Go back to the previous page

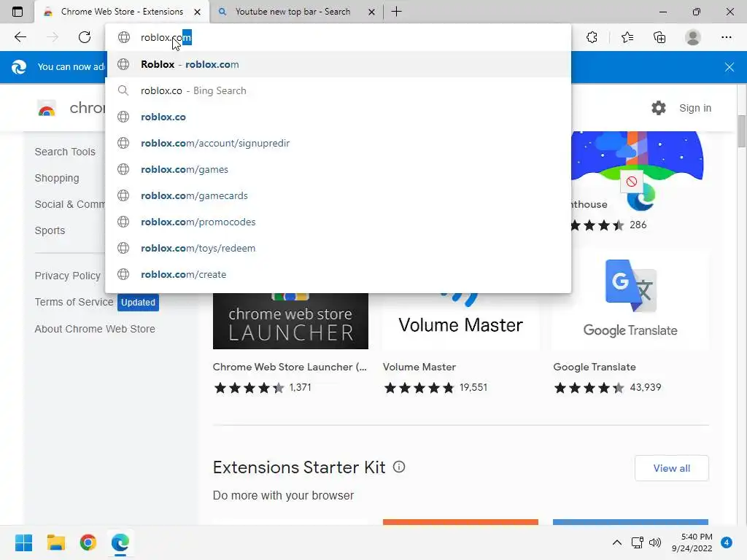[x=20, y=37]
